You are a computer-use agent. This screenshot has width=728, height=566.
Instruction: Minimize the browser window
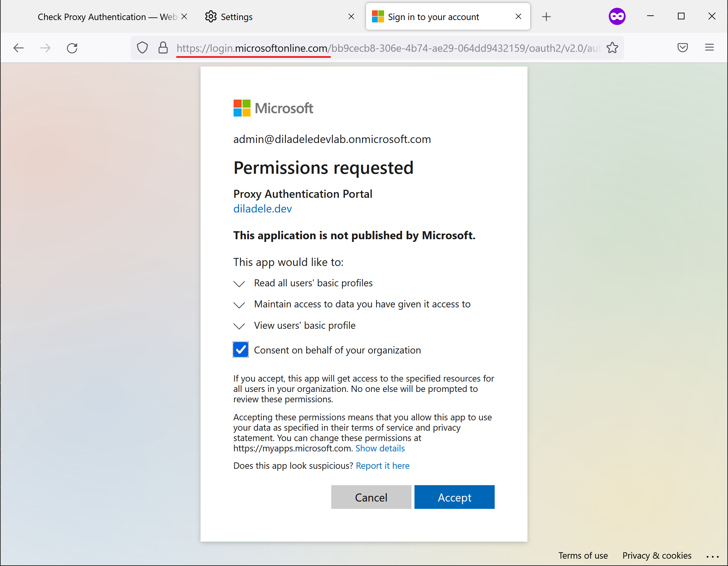point(650,16)
